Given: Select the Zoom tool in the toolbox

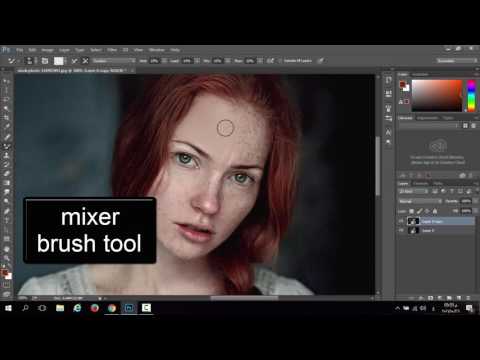Looking at the screenshot, I should point(6,258).
